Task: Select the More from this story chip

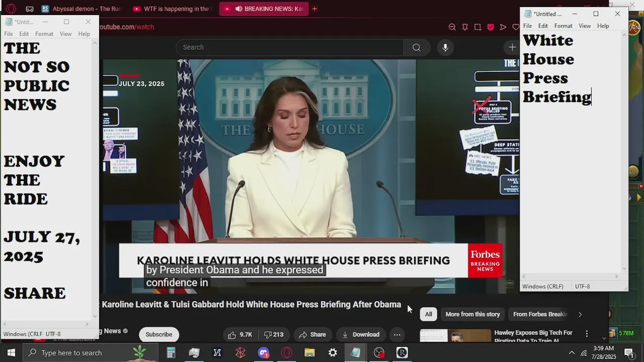Action: [x=472, y=314]
